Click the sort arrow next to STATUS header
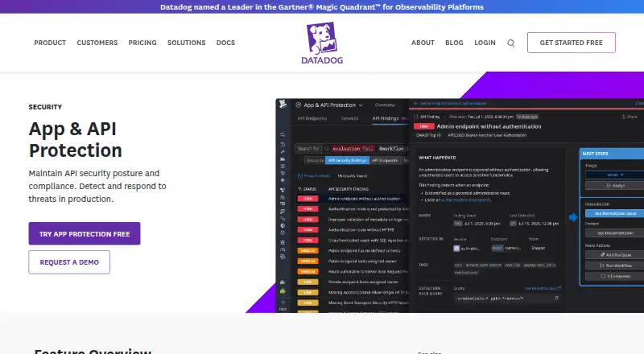The width and height of the screenshot is (644, 354). pyautogui.click(x=299, y=189)
